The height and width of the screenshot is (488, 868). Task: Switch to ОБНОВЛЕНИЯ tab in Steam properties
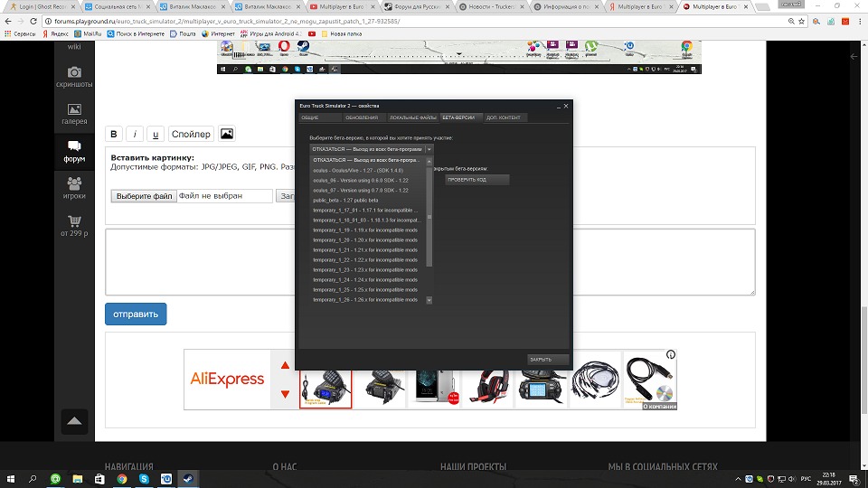362,117
